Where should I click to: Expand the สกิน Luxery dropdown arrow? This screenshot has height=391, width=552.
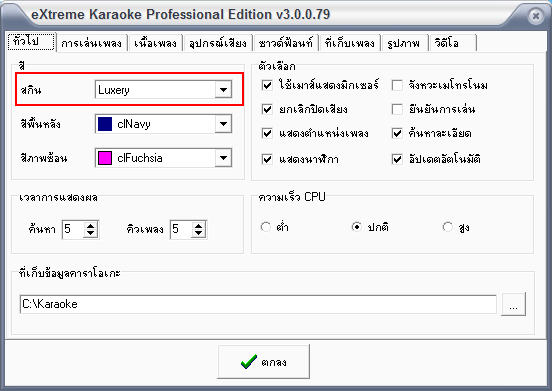[223, 90]
